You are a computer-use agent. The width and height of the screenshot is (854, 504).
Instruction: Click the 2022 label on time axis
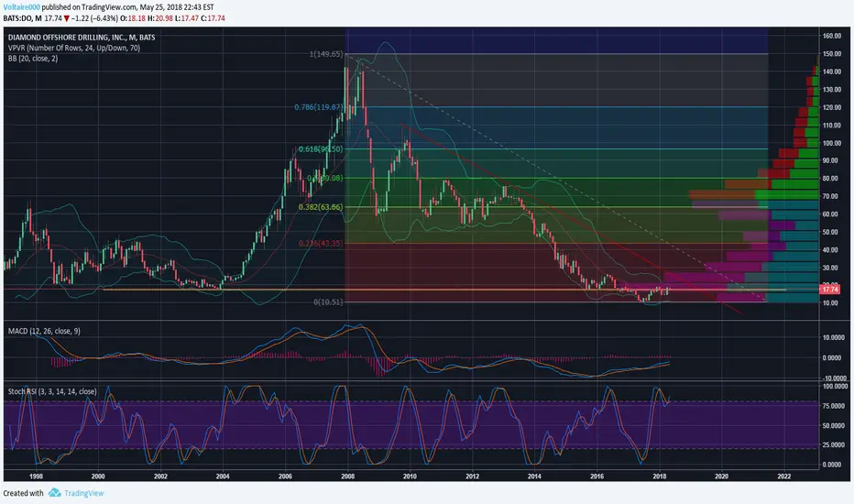tap(784, 476)
